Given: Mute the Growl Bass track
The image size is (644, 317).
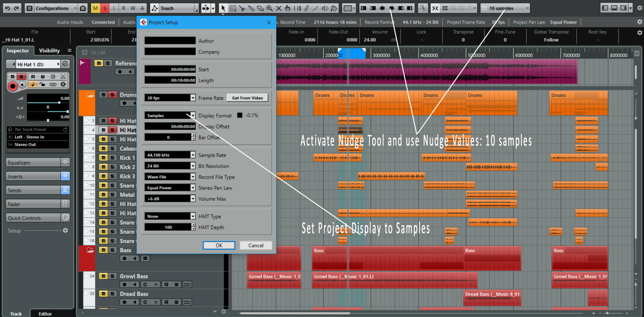Looking at the screenshot, I should 103,276.
